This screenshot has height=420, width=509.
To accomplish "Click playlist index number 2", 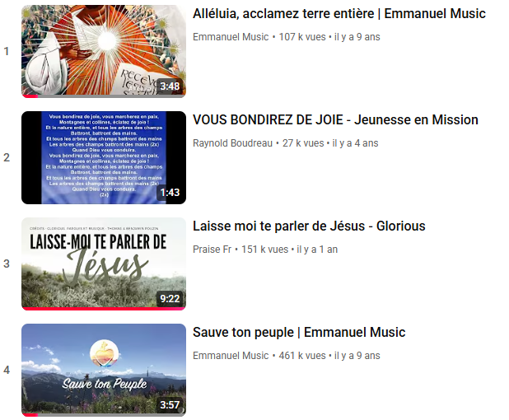I will [x=7, y=157].
